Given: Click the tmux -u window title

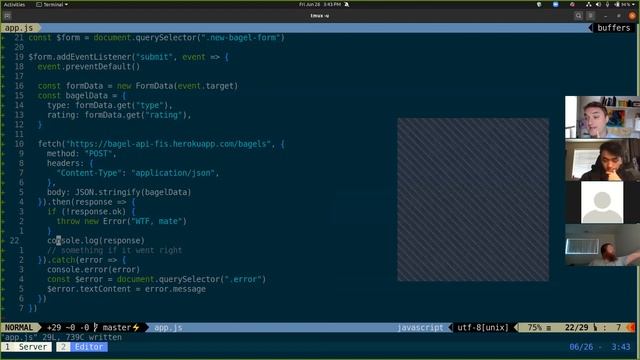Looking at the screenshot, I should [320, 16].
